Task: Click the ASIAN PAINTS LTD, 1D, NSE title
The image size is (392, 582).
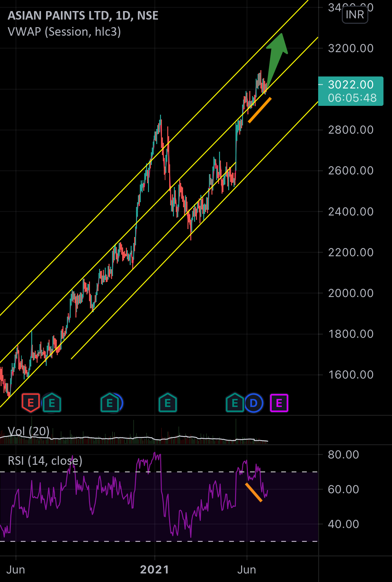Action: [x=83, y=15]
